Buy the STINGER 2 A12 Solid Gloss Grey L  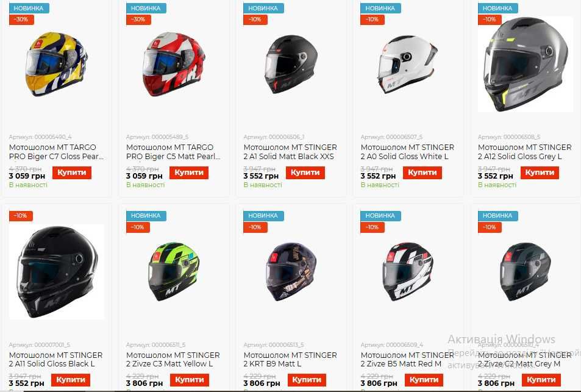[540, 173]
